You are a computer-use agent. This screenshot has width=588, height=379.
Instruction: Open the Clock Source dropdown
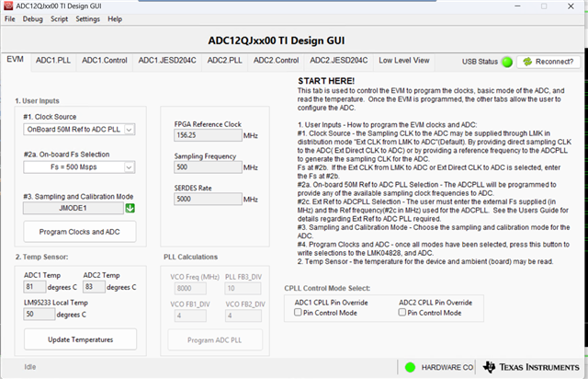coord(79,129)
